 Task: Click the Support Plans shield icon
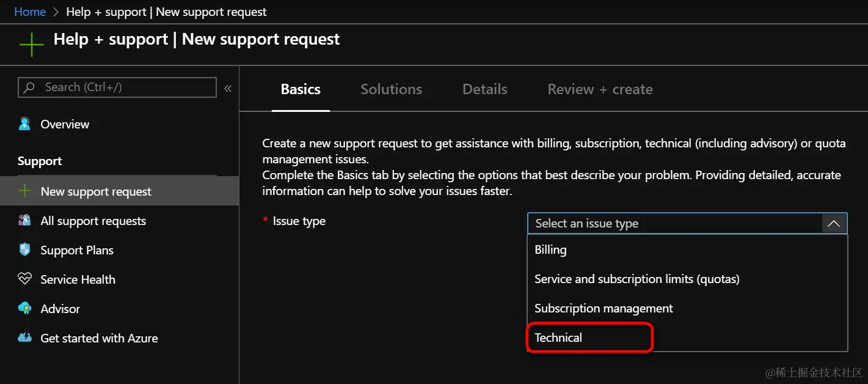click(x=24, y=249)
